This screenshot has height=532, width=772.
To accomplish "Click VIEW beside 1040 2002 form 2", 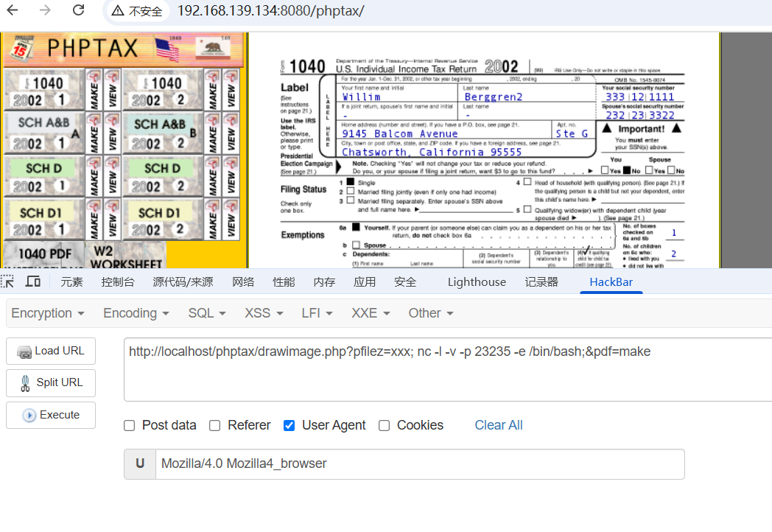I will point(231,90).
